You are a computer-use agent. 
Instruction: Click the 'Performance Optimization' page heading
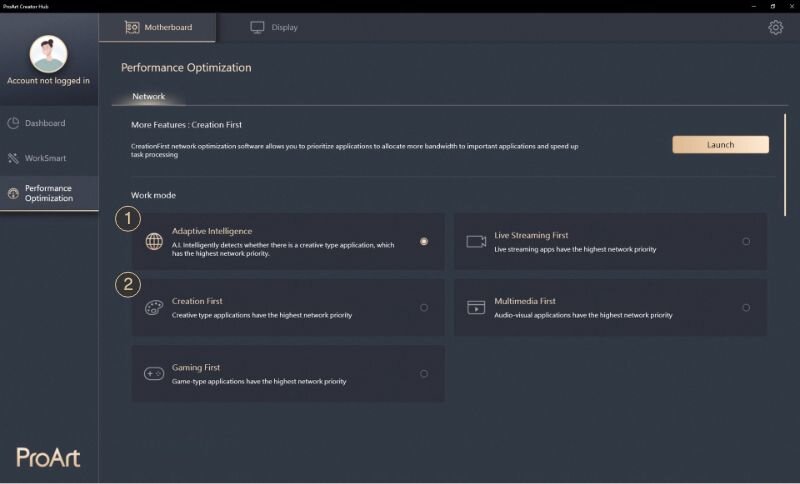(x=186, y=68)
